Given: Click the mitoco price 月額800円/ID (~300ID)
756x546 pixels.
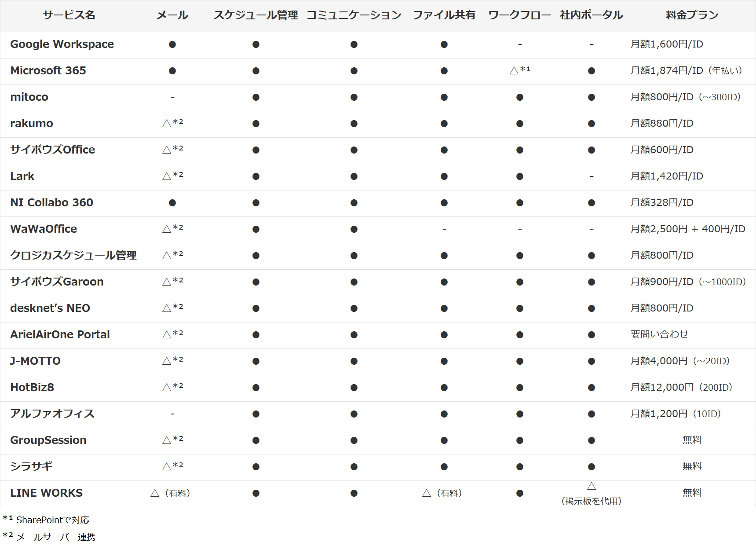Looking at the screenshot, I should 686,97.
